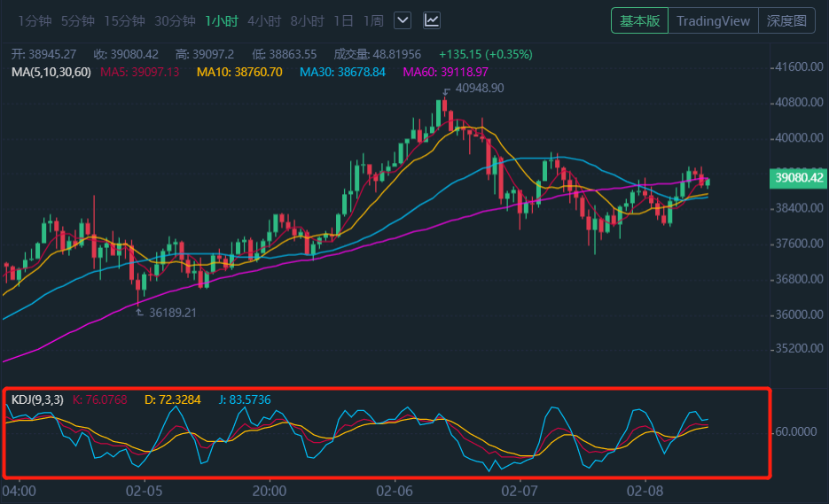The width and height of the screenshot is (829, 504).
Task: Click the 36189.21 low price marker
Action: (x=172, y=313)
